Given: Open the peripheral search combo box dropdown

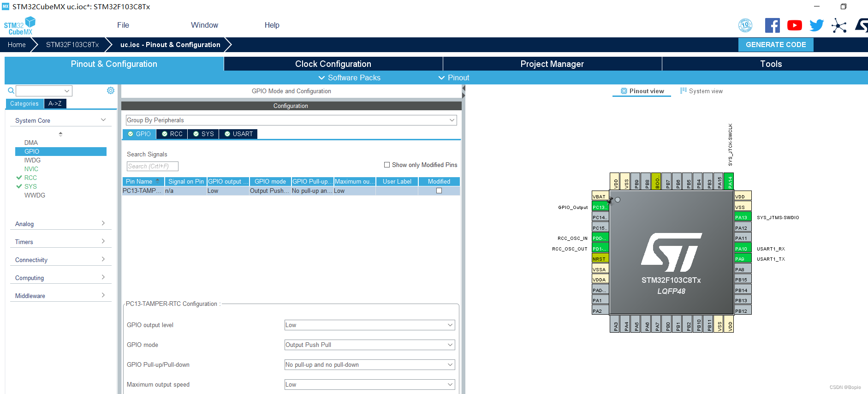Looking at the screenshot, I should [67, 91].
